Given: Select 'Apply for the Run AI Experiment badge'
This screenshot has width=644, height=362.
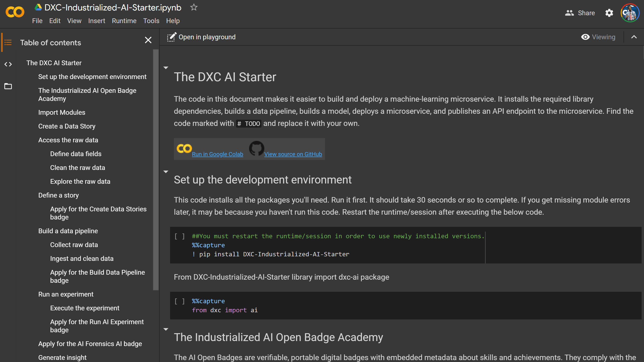Looking at the screenshot, I should 97,326.
